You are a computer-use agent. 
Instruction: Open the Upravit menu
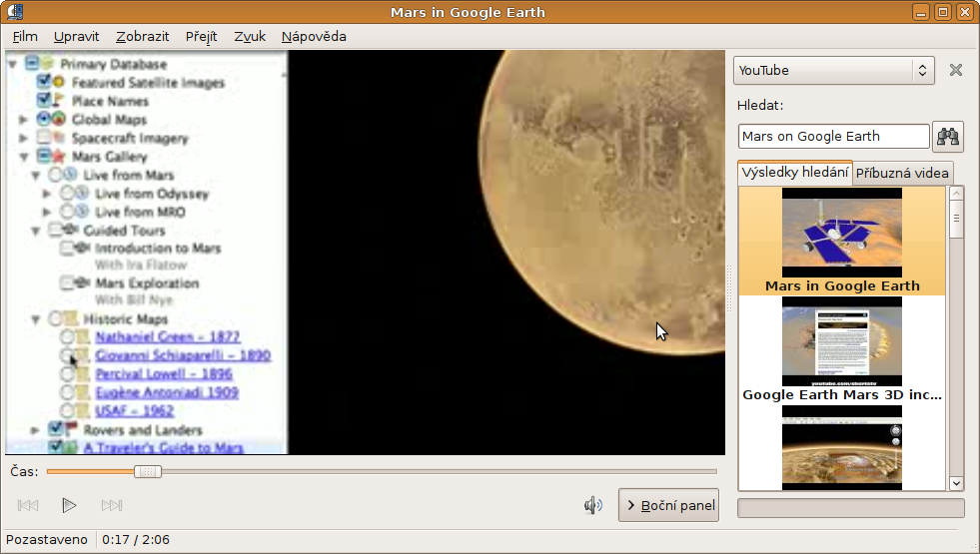click(76, 36)
